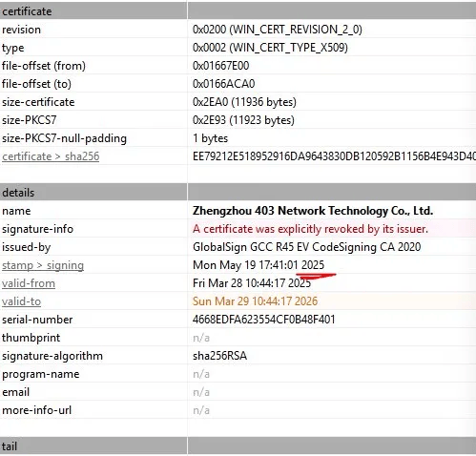
Task: Select the 'file-offset (to)' label
Action: 36,84
